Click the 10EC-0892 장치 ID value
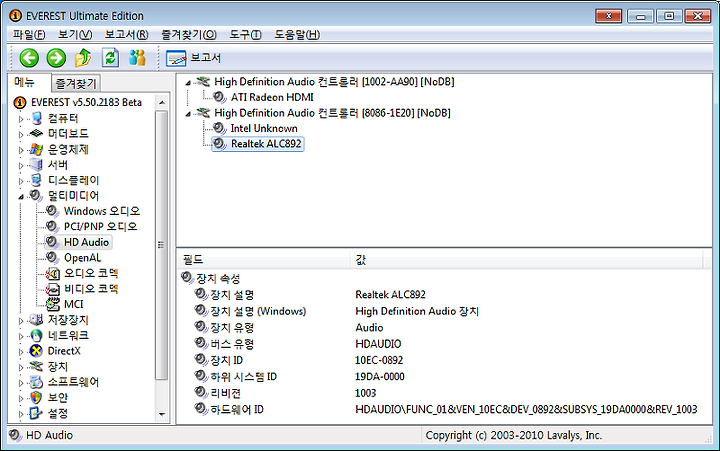The height and width of the screenshot is (451, 720). coord(379,360)
